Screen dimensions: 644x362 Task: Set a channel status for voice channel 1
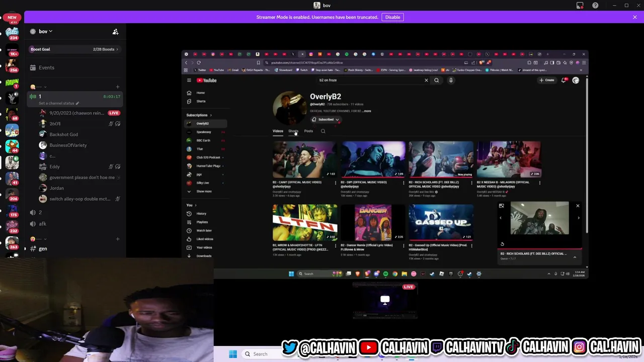[x=58, y=104]
